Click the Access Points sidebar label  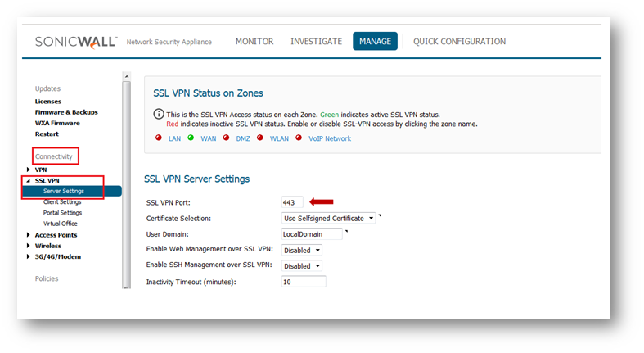(x=56, y=234)
